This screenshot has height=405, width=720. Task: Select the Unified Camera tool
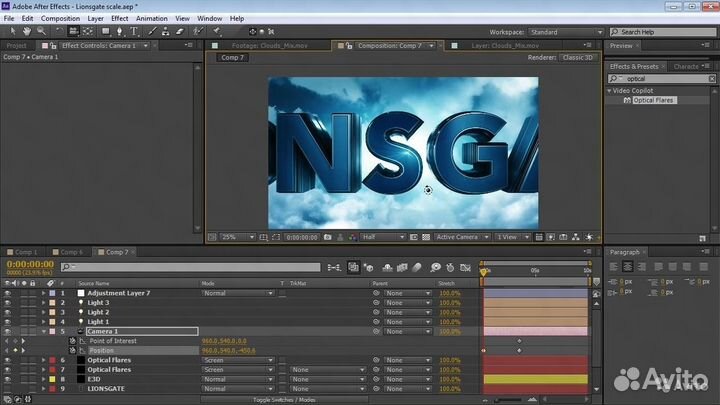pyautogui.click(x=73, y=31)
